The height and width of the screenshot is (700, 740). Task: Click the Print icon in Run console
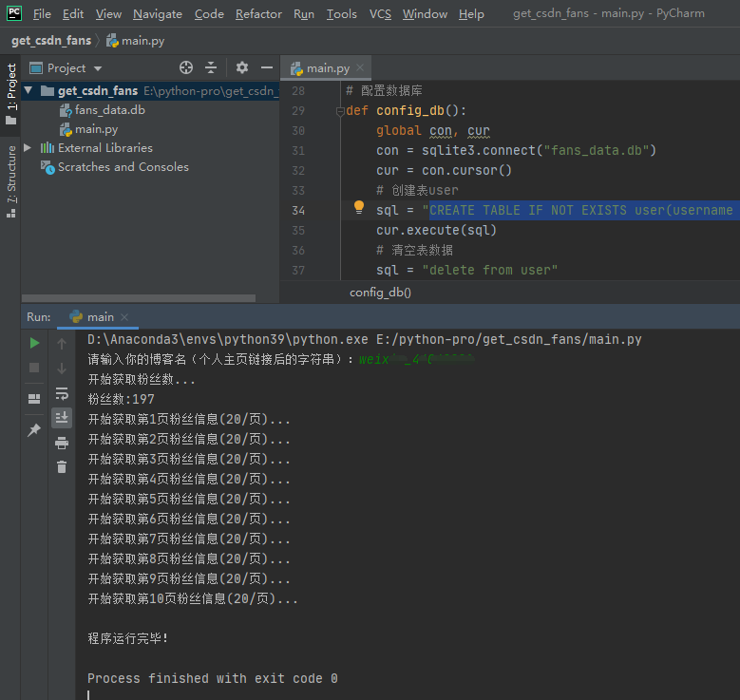click(62, 443)
